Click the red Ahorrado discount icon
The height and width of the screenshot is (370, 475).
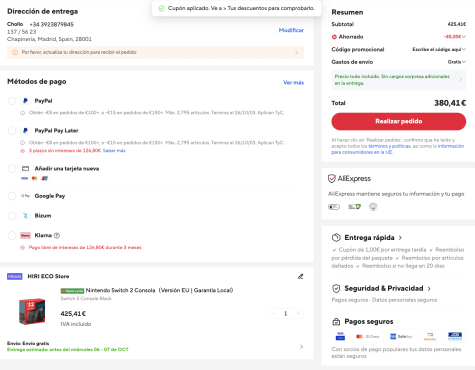[334, 37]
